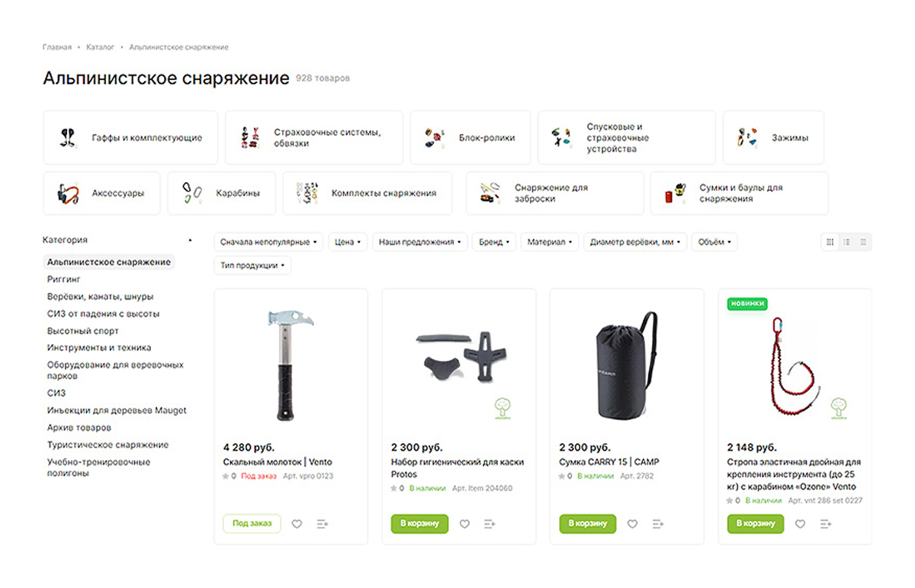
Task: Switch to compact table view icon
Action: [x=863, y=242]
